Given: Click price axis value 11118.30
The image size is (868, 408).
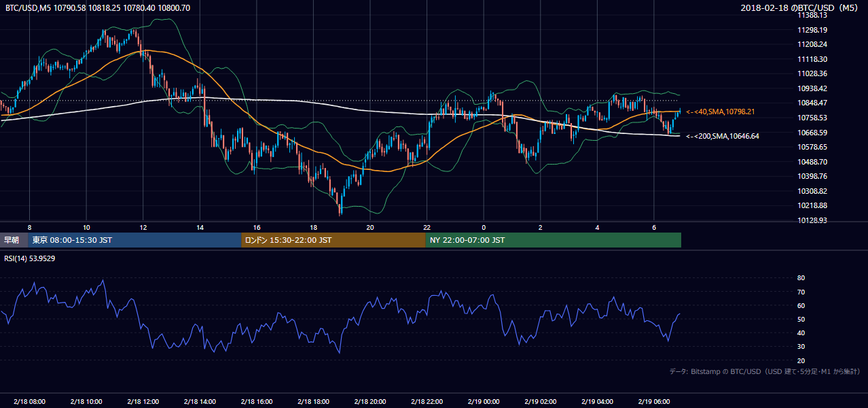Looking at the screenshot, I should point(812,59).
